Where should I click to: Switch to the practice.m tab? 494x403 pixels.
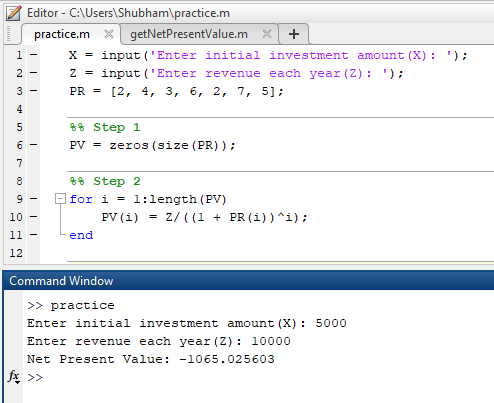click(62, 34)
